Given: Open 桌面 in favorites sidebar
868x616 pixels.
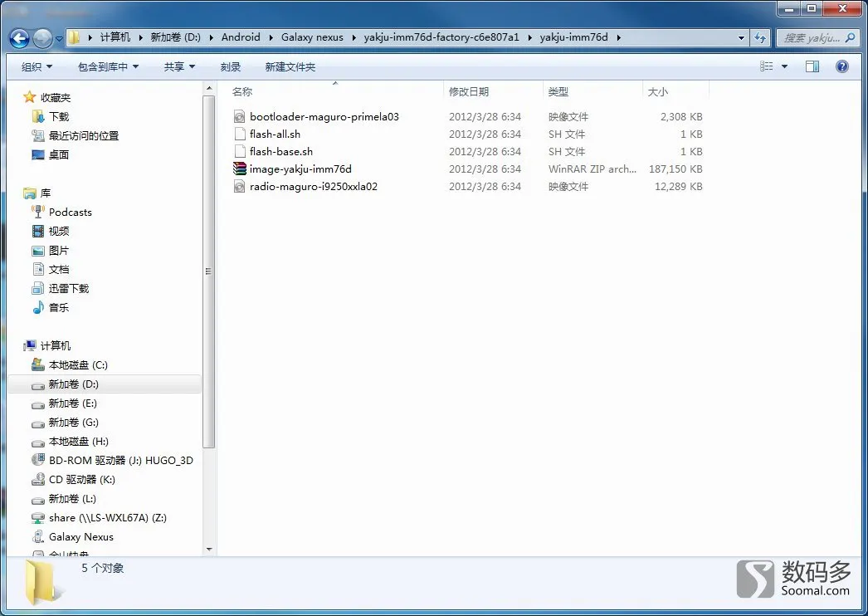Looking at the screenshot, I should pyautogui.click(x=59, y=154).
